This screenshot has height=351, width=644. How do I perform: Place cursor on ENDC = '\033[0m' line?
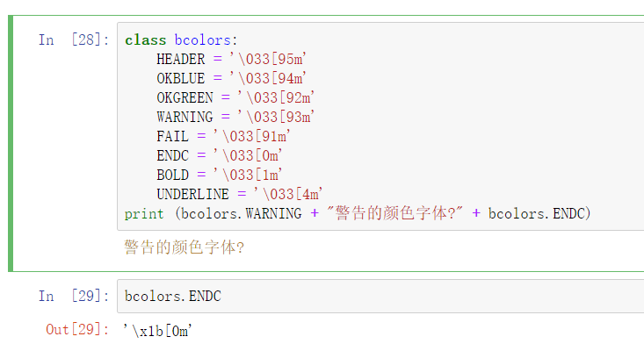point(220,155)
